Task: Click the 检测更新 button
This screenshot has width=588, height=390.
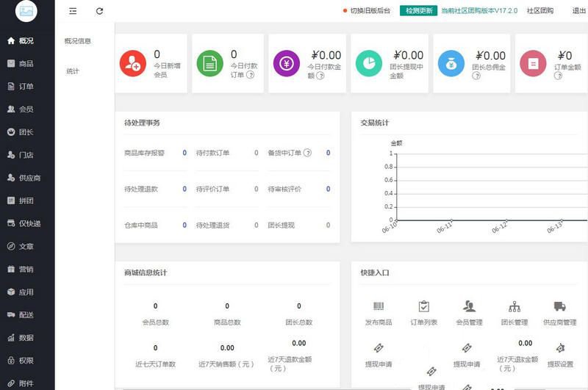Action: 418,10
